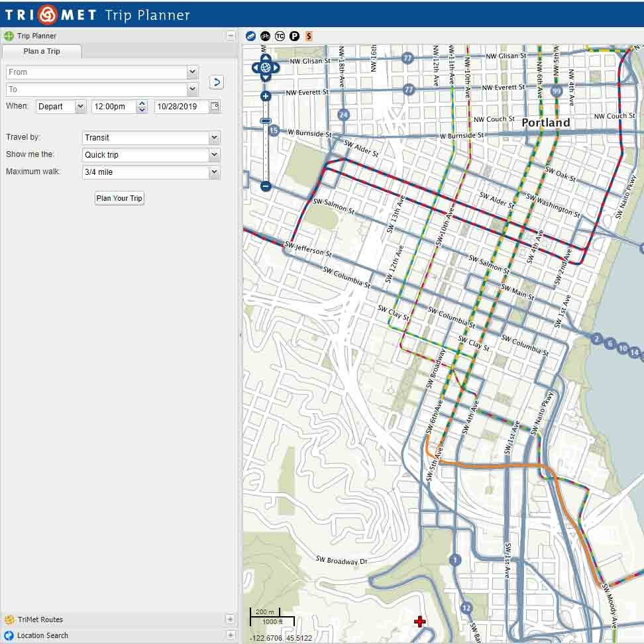Click the orange 'S' map toolbar icon
Viewport: 644px width, 644px height.
pyautogui.click(x=309, y=36)
